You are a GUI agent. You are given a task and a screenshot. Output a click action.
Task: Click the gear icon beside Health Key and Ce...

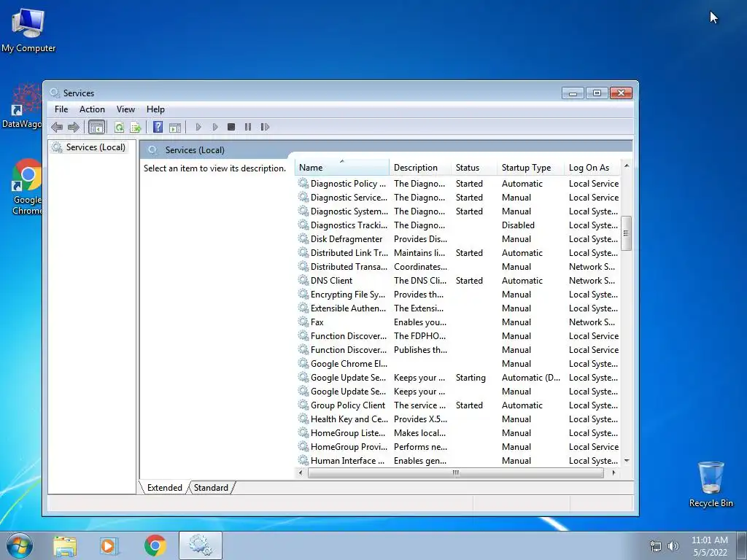point(303,419)
